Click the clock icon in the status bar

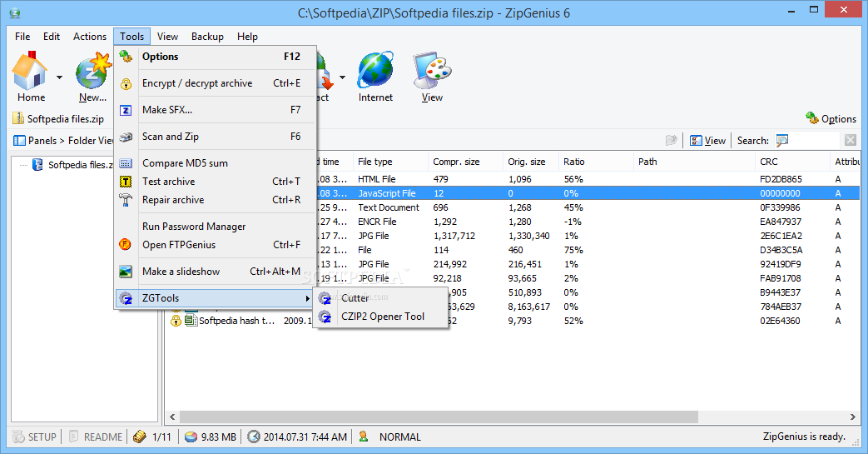coord(253,437)
